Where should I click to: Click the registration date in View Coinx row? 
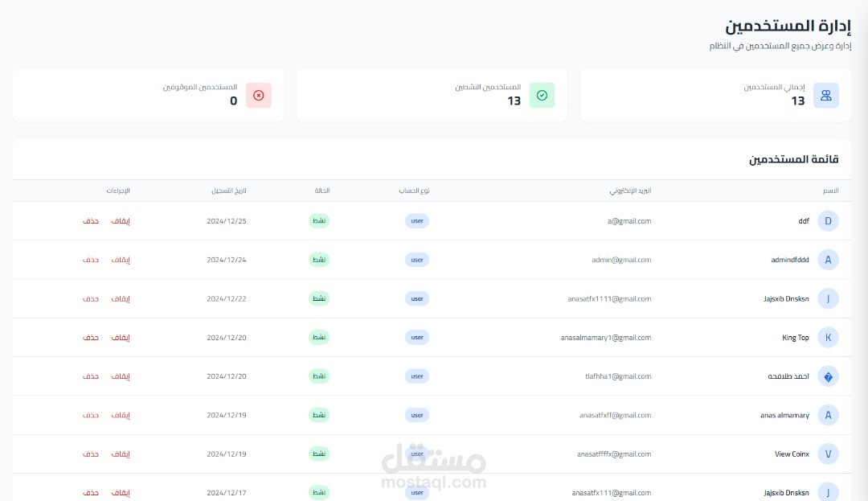227,454
